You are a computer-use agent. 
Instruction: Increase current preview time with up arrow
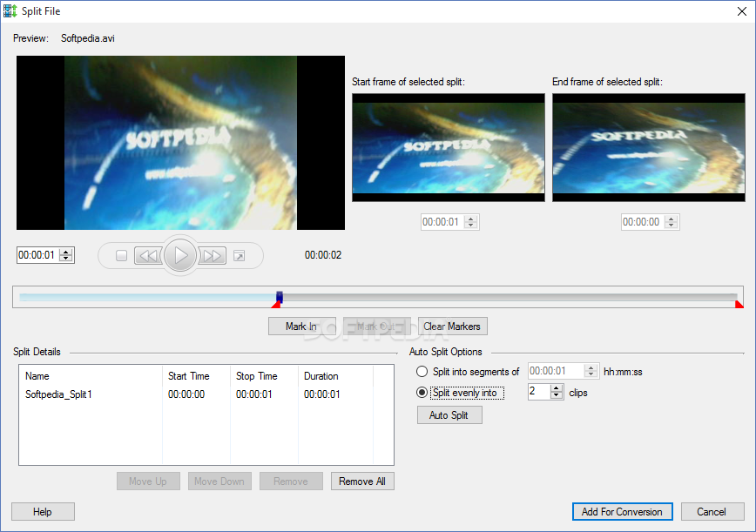(66, 251)
